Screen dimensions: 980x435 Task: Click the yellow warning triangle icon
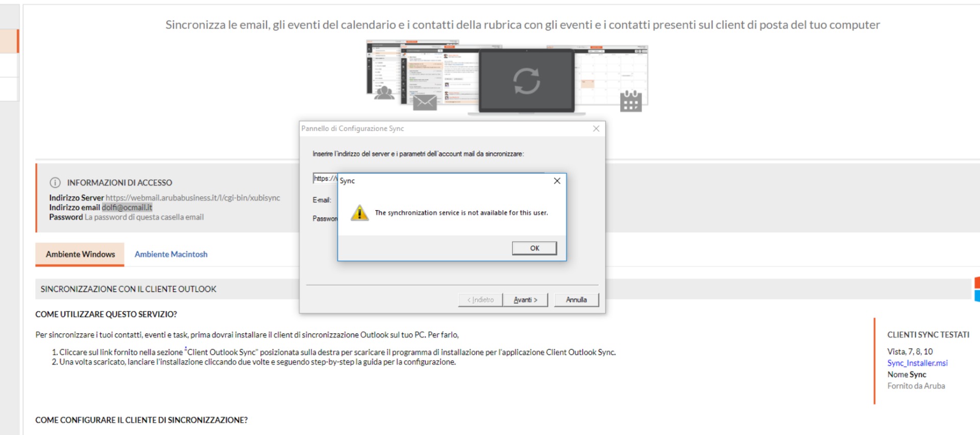pos(360,212)
